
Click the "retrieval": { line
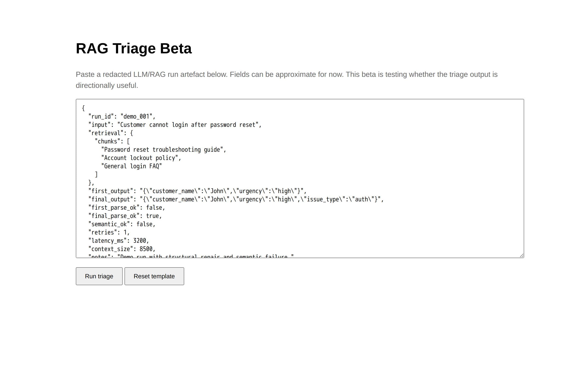point(110,133)
